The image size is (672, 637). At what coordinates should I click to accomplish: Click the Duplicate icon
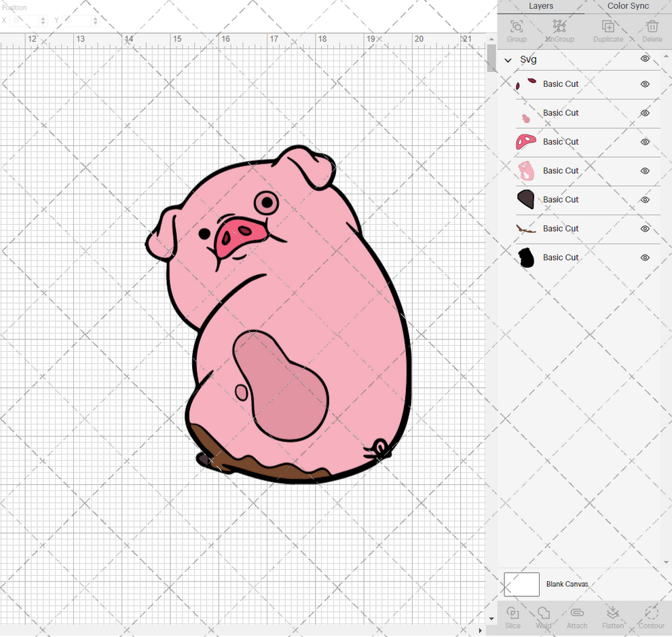click(608, 31)
